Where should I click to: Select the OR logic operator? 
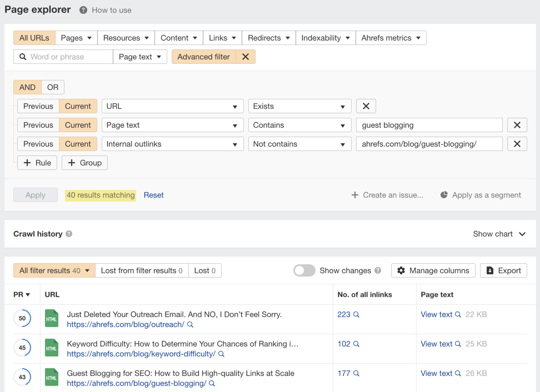[53, 87]
